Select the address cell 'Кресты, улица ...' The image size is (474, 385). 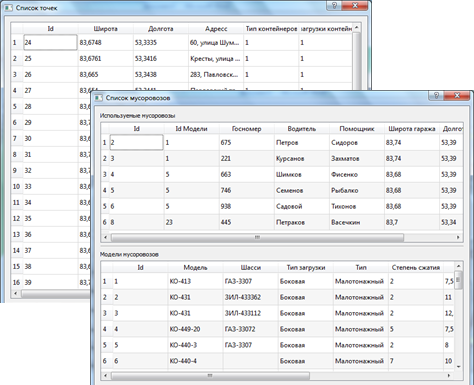[216, 58]
